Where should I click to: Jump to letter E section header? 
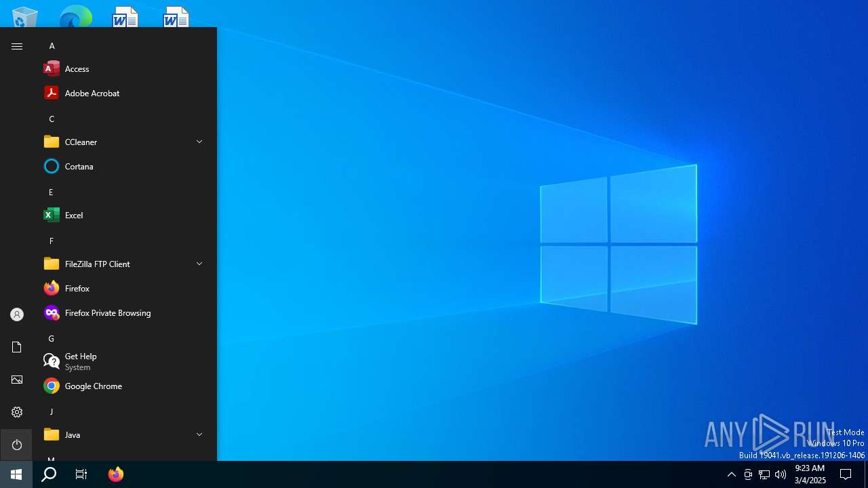point(51,192)
